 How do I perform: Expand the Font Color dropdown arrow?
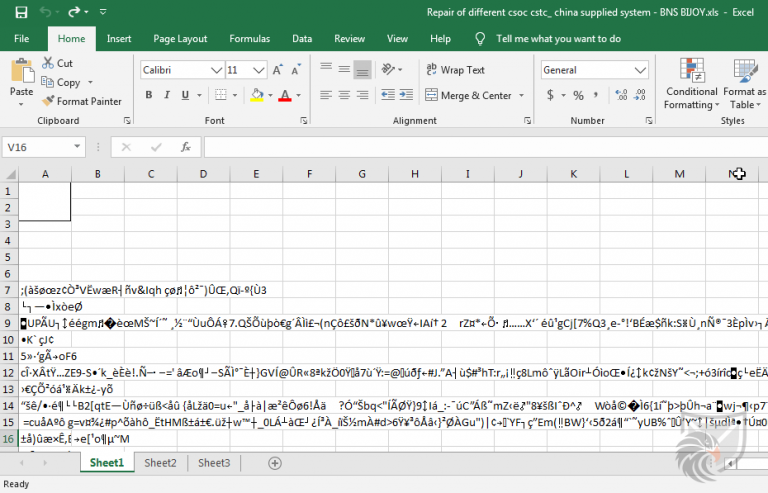tap(298, 95)
